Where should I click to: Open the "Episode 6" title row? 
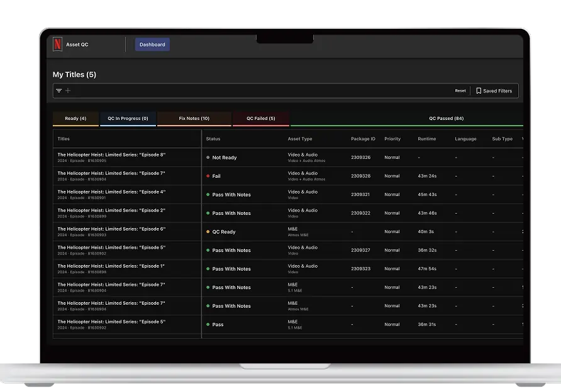[111, 229]
